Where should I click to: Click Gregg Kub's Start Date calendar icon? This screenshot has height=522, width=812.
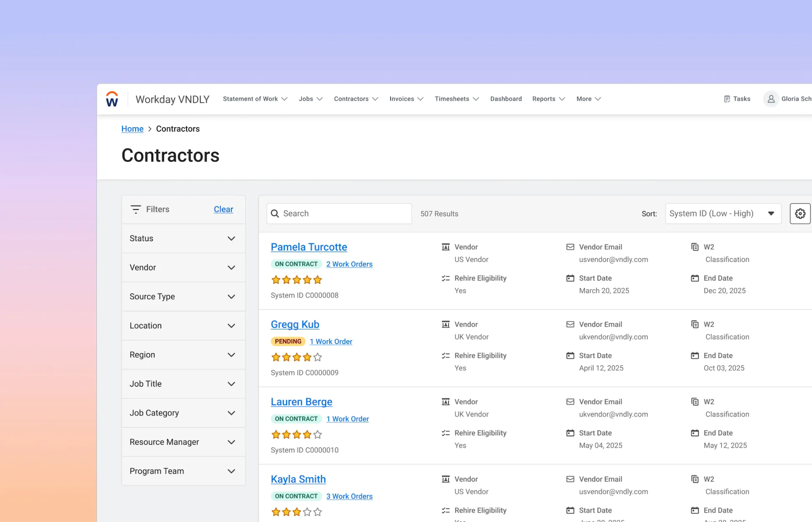[x=570, y=356]
